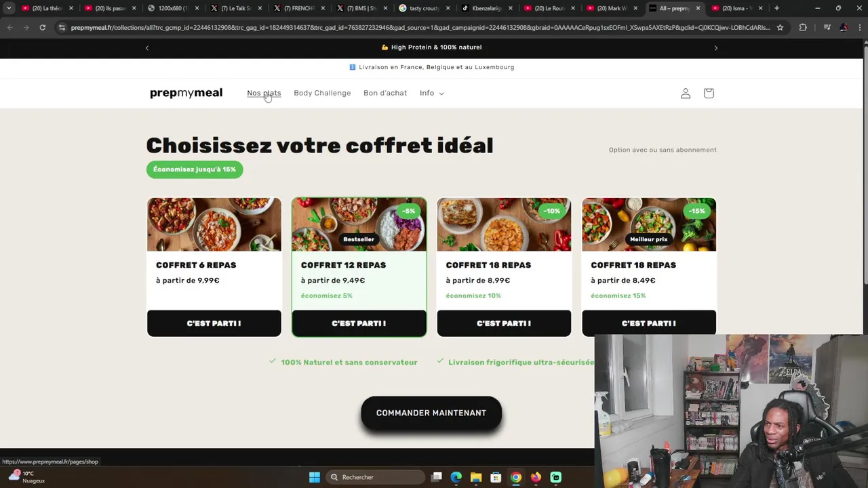Image resolution: width=868 pixels, height=488 pixels.
Task: Open the Windows Start menu
Action: (x=315, y=477)
